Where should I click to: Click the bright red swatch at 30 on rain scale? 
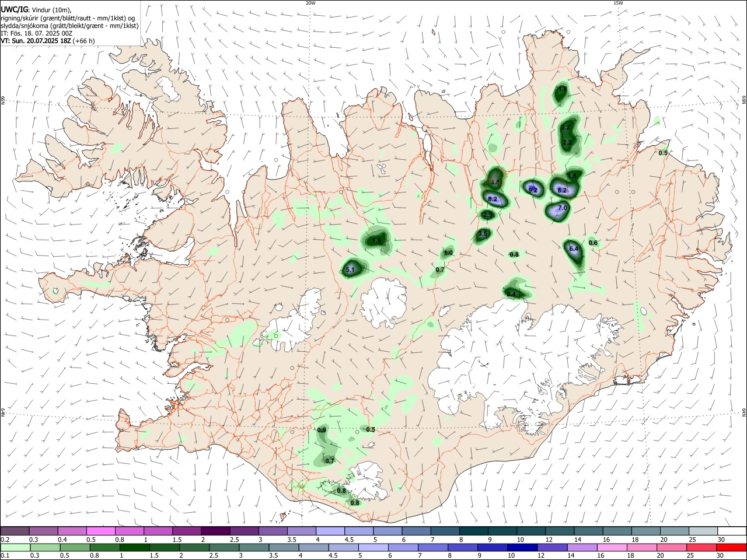(731, 547)
